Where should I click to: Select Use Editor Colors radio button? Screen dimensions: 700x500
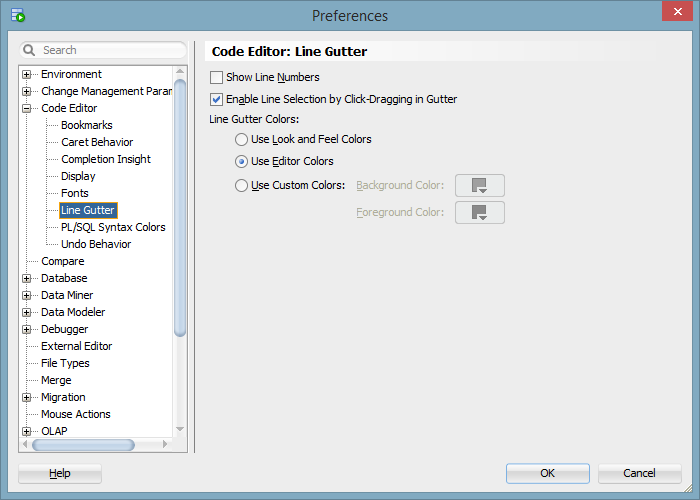(242, 162)
